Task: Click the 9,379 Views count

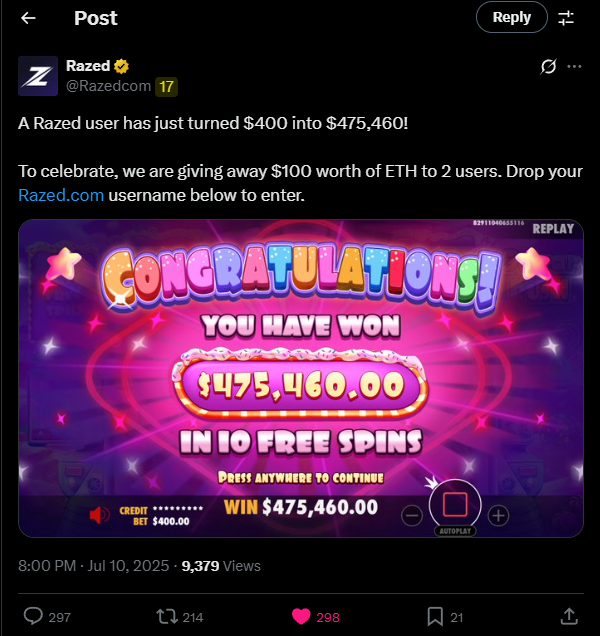Action: tap(221, 566)
